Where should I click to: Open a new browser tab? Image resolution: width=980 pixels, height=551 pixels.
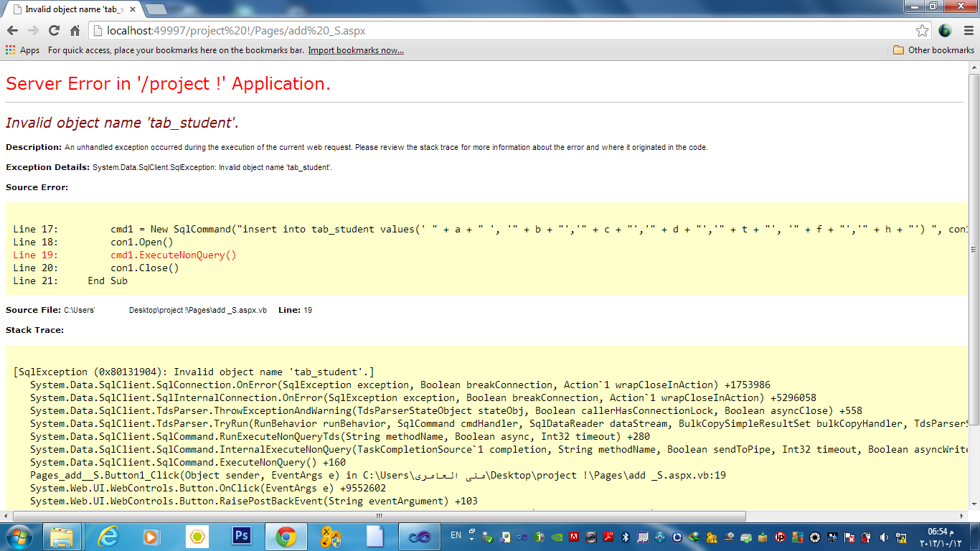(156, 9)
